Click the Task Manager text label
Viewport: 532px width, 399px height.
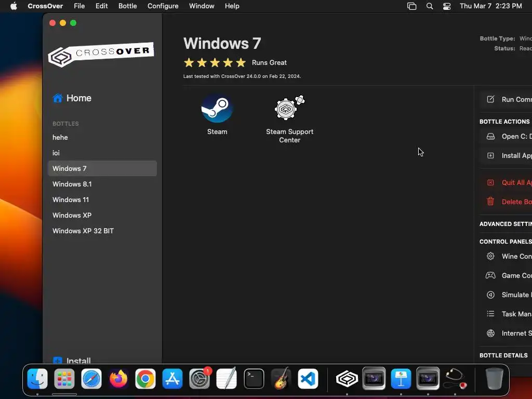click(x=517, y=314)
